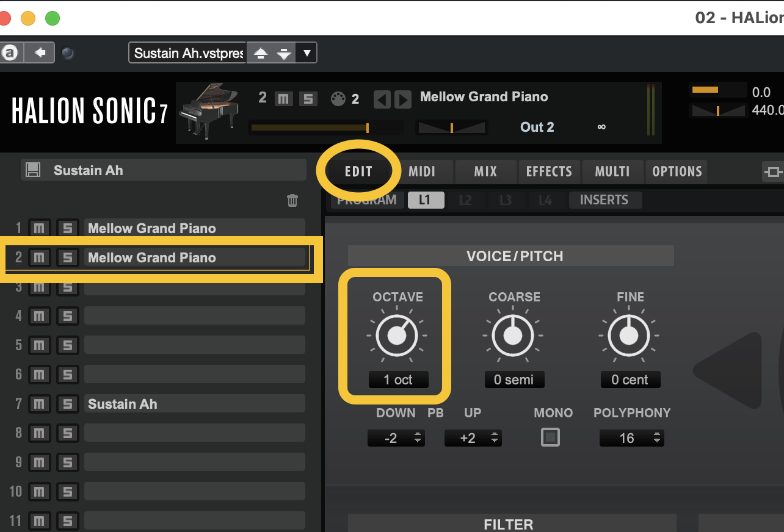Select the previous program arrow icon
Screen dimensions: 784x532
pos(382,99)
